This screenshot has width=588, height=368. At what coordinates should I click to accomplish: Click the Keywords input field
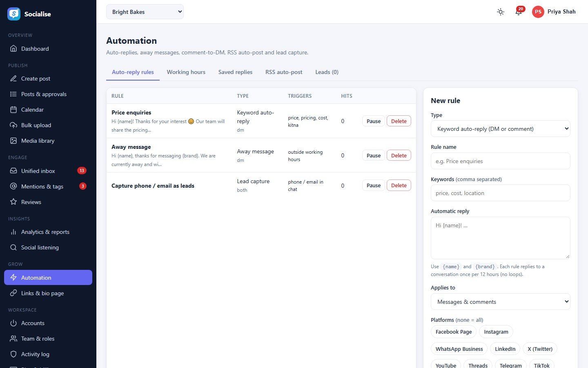[x=500, y=193]
